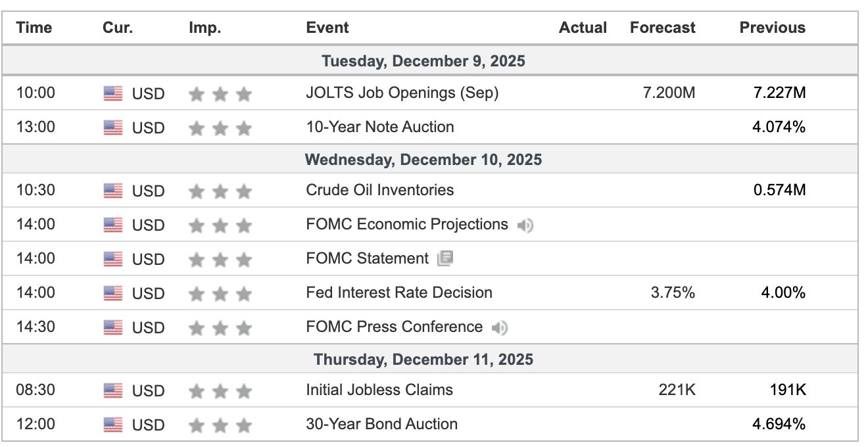Viewport: 868px width, 447px height.
Task: Click the Previous column header
Action: coord(772,28)
